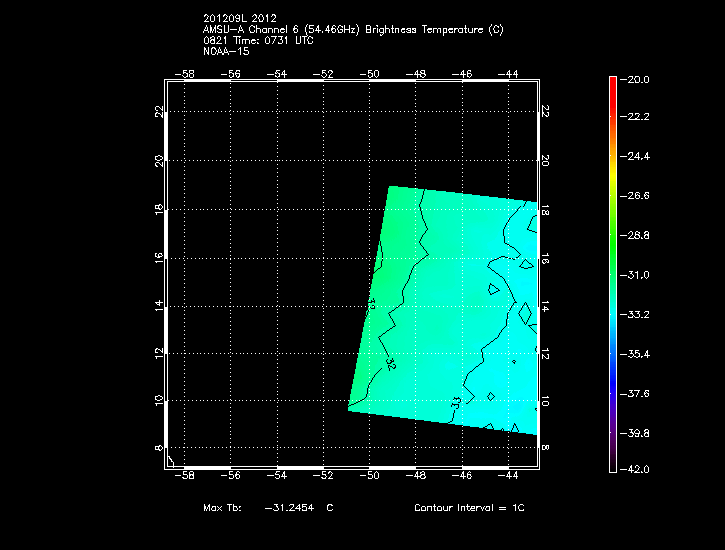Click the NOAA-15 satellite label

pos(226,51)
